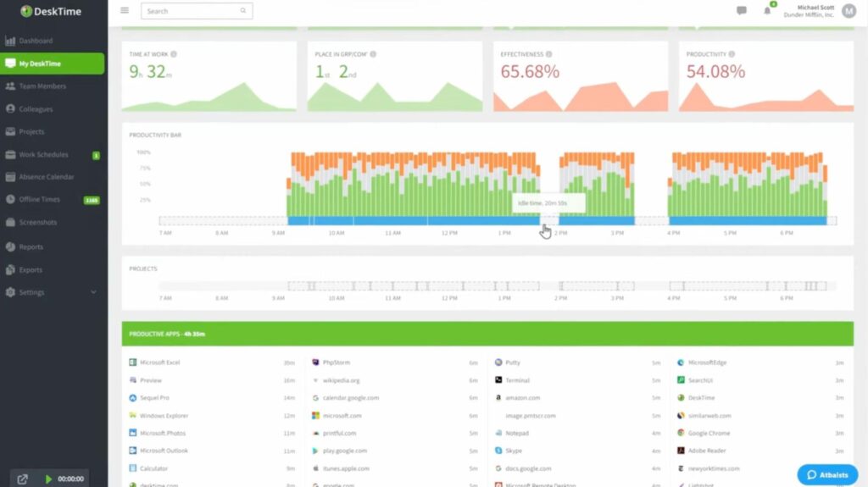Open the pop-out timer icon

coord(23,479)
